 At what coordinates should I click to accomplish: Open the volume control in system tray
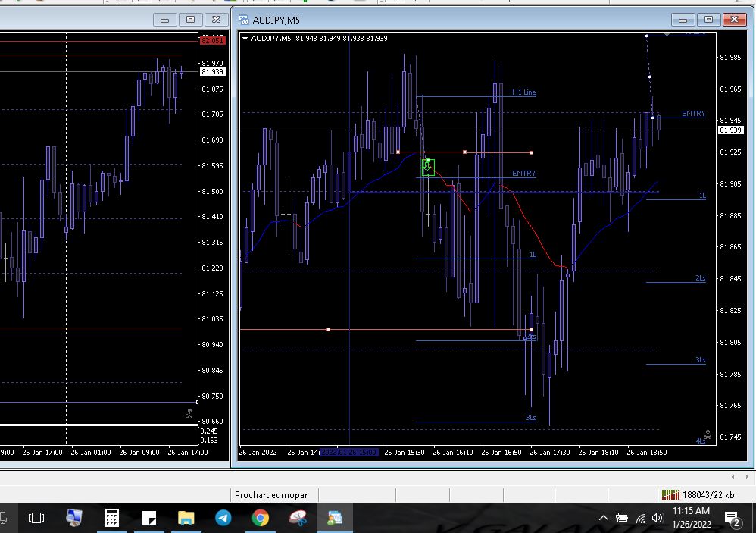(x=657, y=518)
